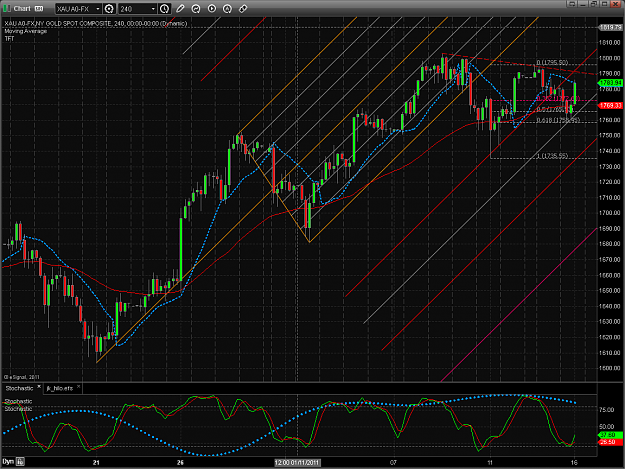Click the 11 date label on time axis

490,463
